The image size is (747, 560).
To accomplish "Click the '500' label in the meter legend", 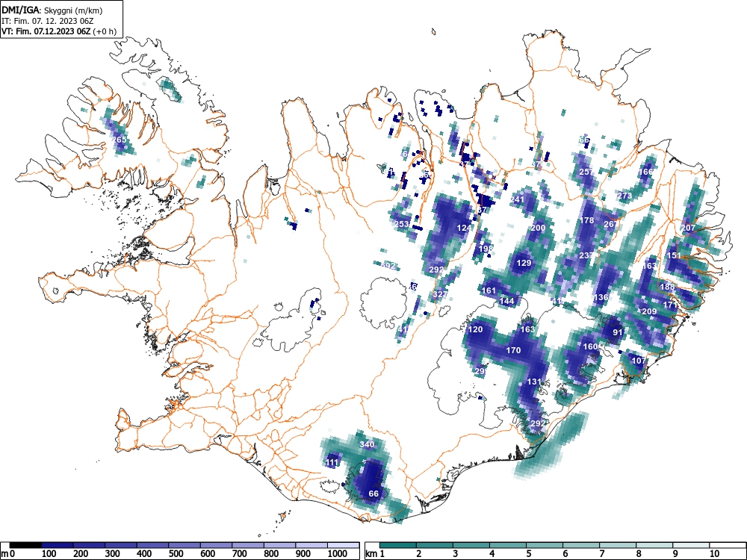I will [176, 554].
